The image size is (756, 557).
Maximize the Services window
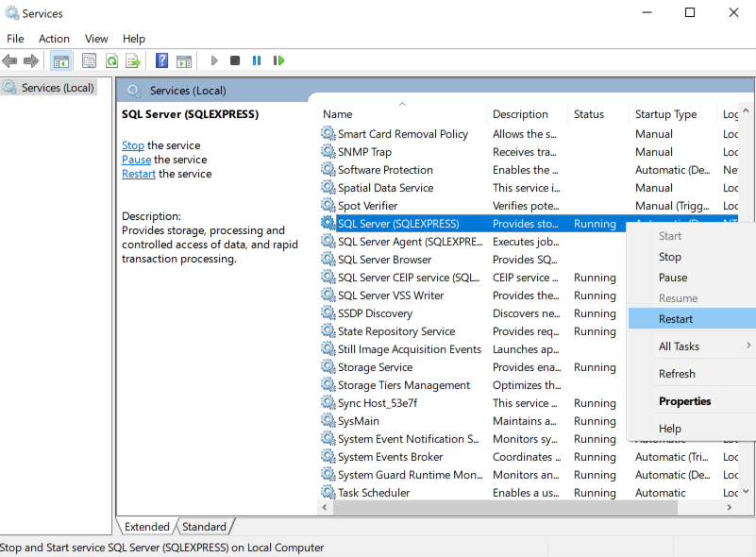[x=690, y=12]
